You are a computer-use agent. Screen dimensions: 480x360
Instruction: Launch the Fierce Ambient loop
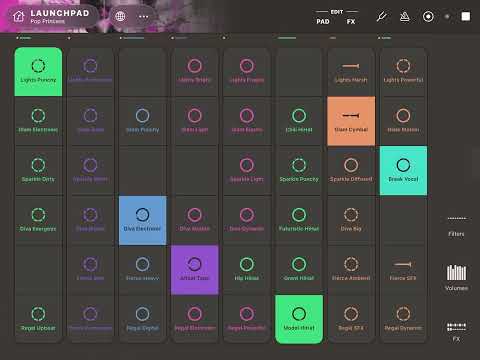(351, 270)
